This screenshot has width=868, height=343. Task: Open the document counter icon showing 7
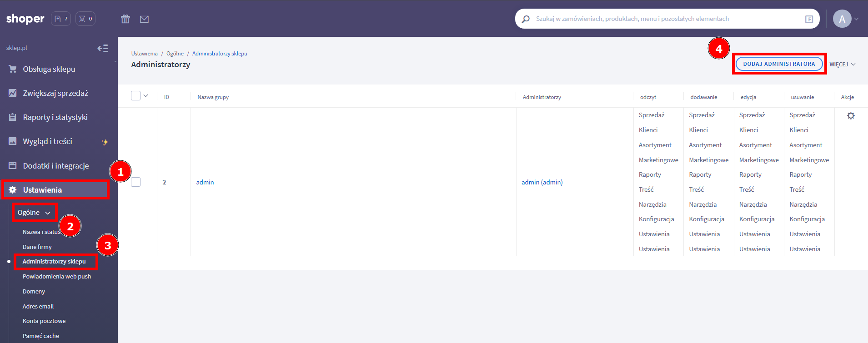coord(61,19)
